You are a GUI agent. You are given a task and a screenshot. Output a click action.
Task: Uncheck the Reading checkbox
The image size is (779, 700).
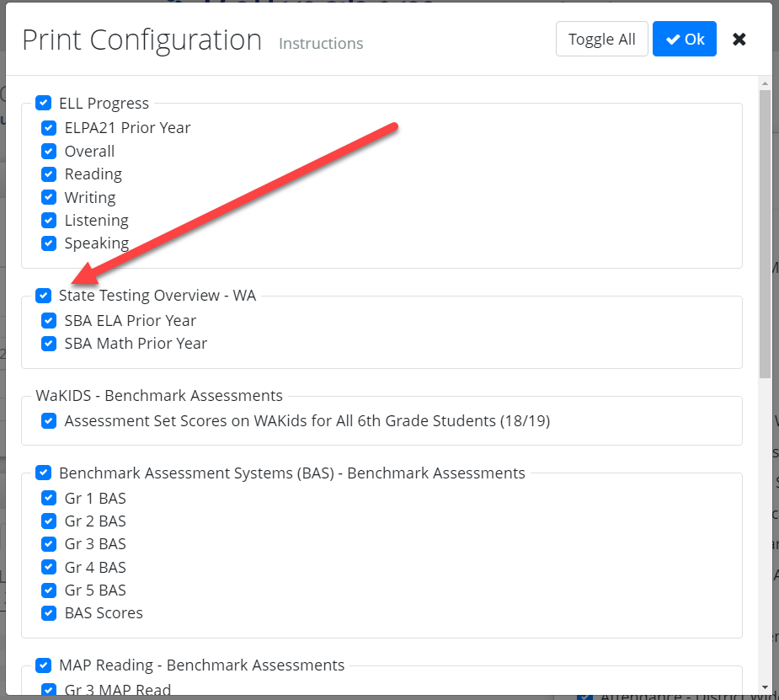(x=49, y=174)
